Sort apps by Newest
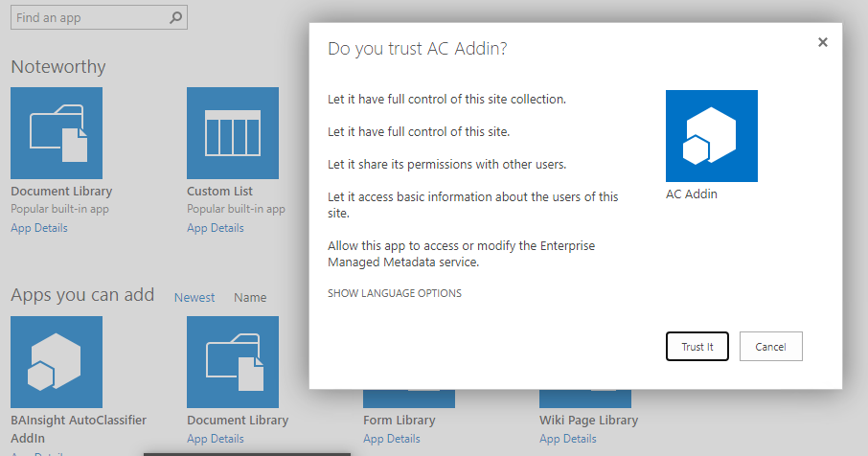Image resolution: width=868 pixels, height=456 pixels. 194,298
